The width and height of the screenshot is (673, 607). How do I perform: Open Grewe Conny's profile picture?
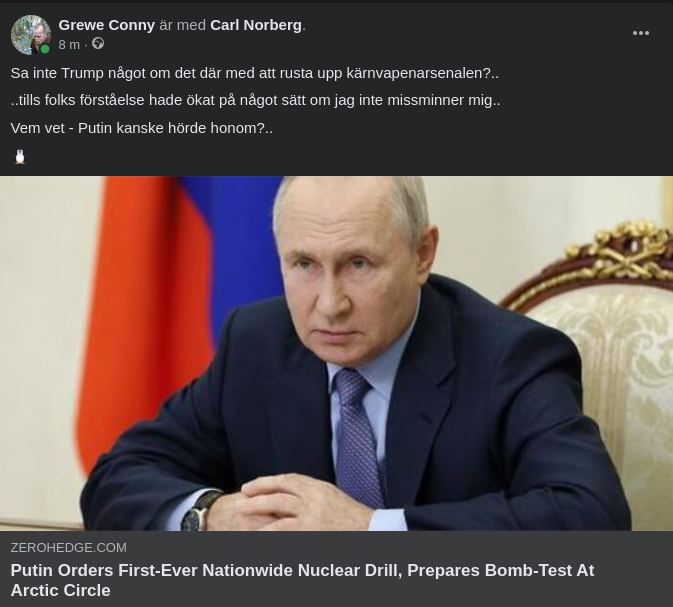pyautogui.click(x=30, y=35)
